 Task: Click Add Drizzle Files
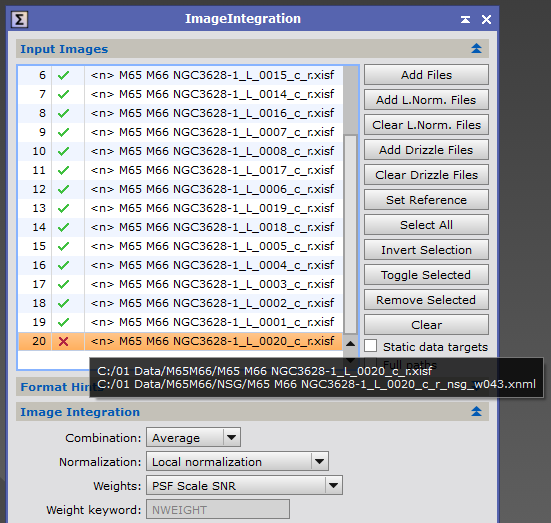pos(426,150)
